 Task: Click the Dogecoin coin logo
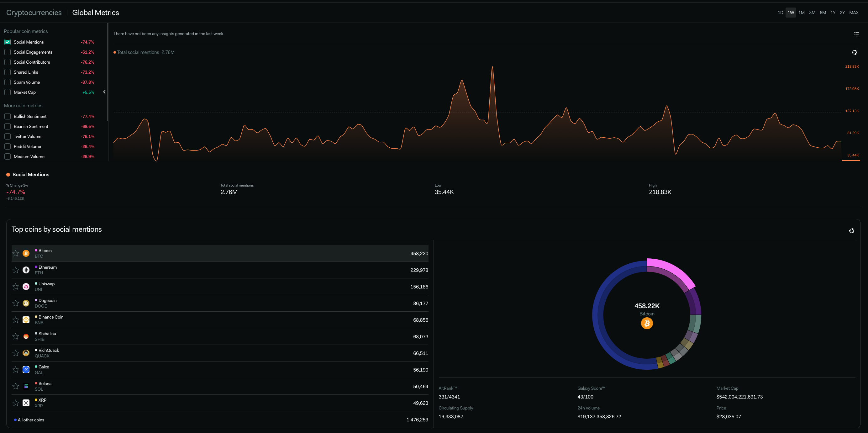click(x=26, y=303)
